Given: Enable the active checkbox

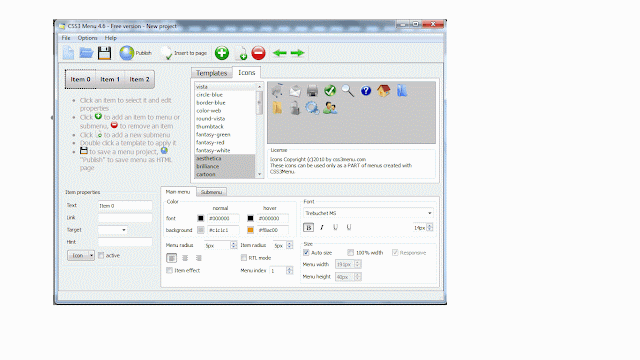Looking at the screenshot, I should coord(101,256).
